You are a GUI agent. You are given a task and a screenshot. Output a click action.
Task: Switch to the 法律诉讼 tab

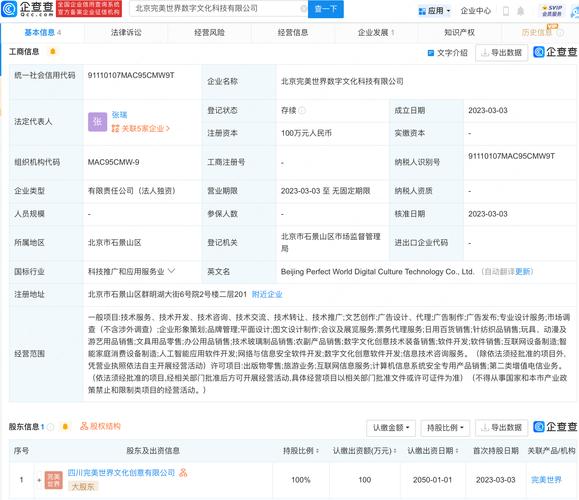[126, 32]
